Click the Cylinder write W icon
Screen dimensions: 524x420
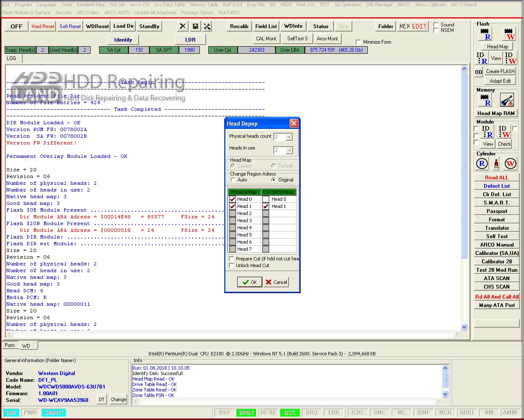(510, 164)
